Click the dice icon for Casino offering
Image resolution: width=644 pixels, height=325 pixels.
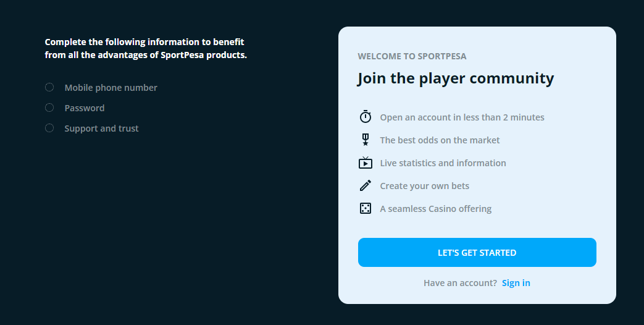(x=366, y=208)
